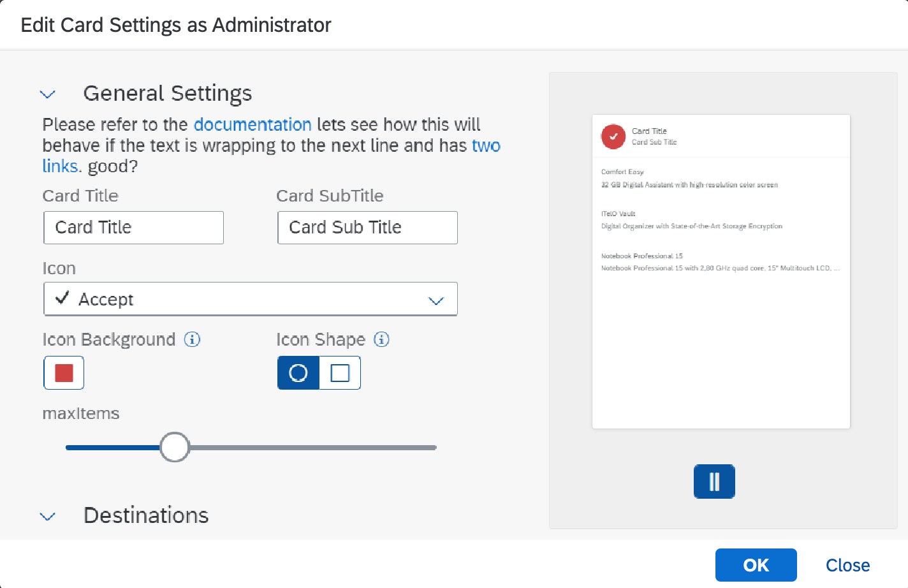Show Icon Background info tooltip

click(192, 339)
